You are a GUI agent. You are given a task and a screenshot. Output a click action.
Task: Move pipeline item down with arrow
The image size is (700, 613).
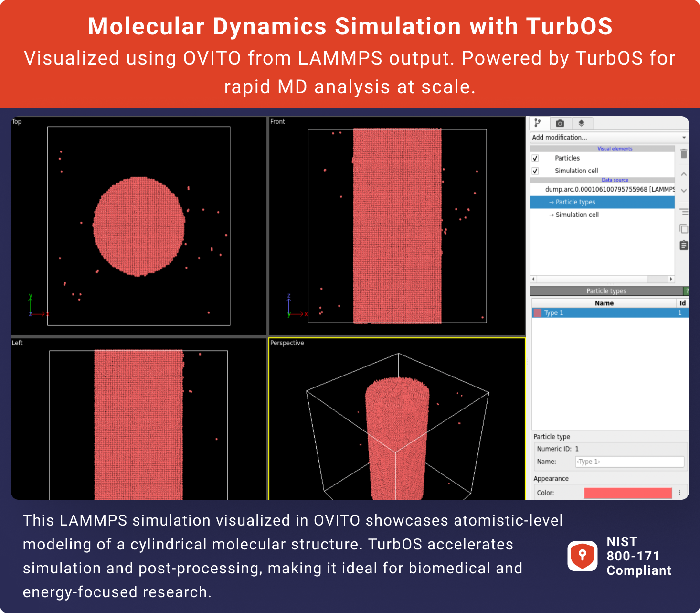[x=684, y=191]
